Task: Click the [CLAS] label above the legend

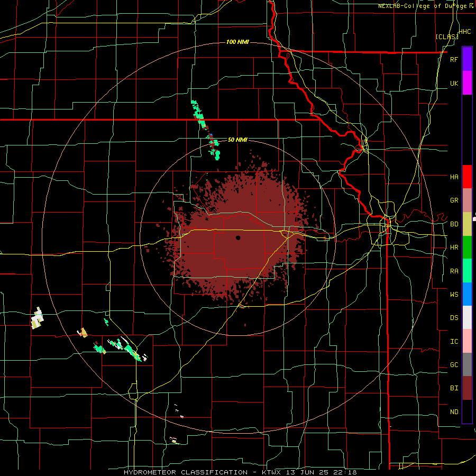Action: [x=446, y=36]
